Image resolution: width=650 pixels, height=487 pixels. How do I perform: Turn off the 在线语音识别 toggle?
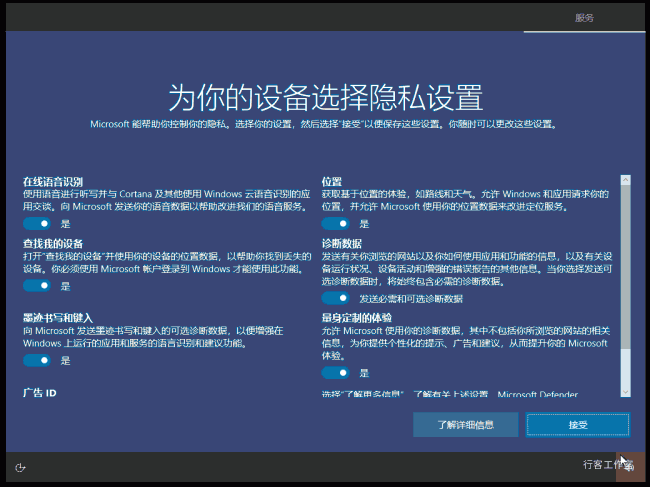(37, 224)
